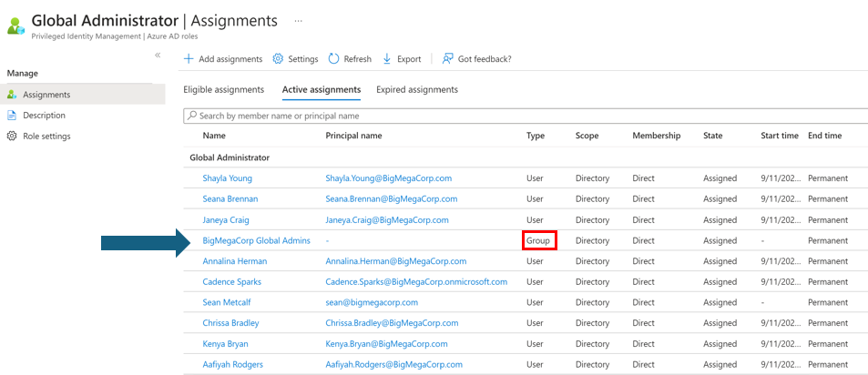Open Settings gear in toolbar

tap(278, 59)
